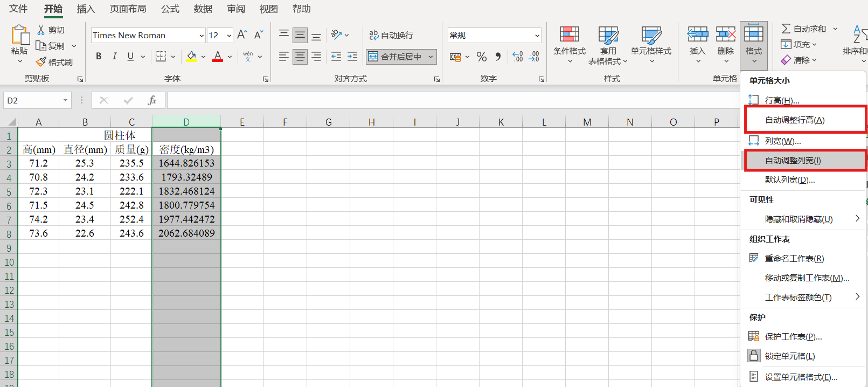Image resolution: width=868 pixels, height=387 pixels.
Task: Open the font size dropdown
Action: pos(229,36)
